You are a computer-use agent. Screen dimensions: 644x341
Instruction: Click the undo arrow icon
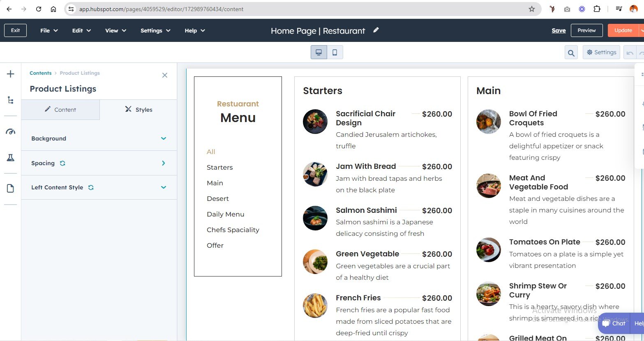click(630, 53)
